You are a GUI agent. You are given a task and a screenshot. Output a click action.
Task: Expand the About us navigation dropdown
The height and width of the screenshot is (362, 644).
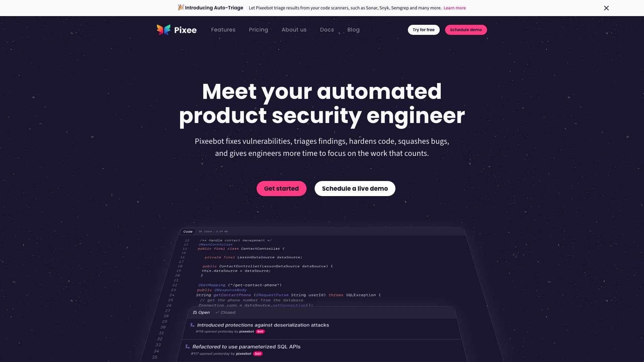pyautogui.click(x=294, y=29)
